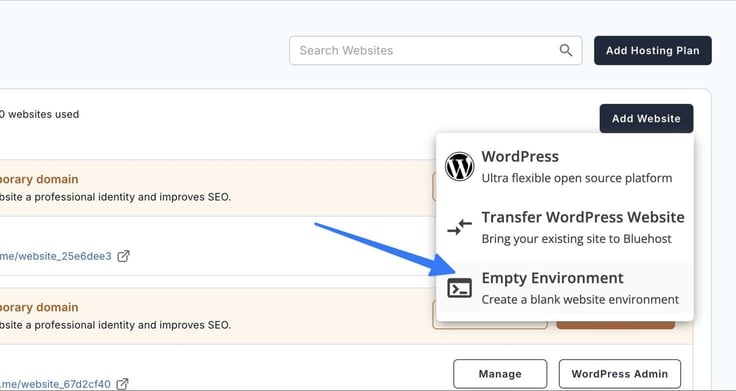The width and height of the screenshot is (736, 391).
Task: Click 'Bring your existing site to Bluehost'
Action: 576,239
